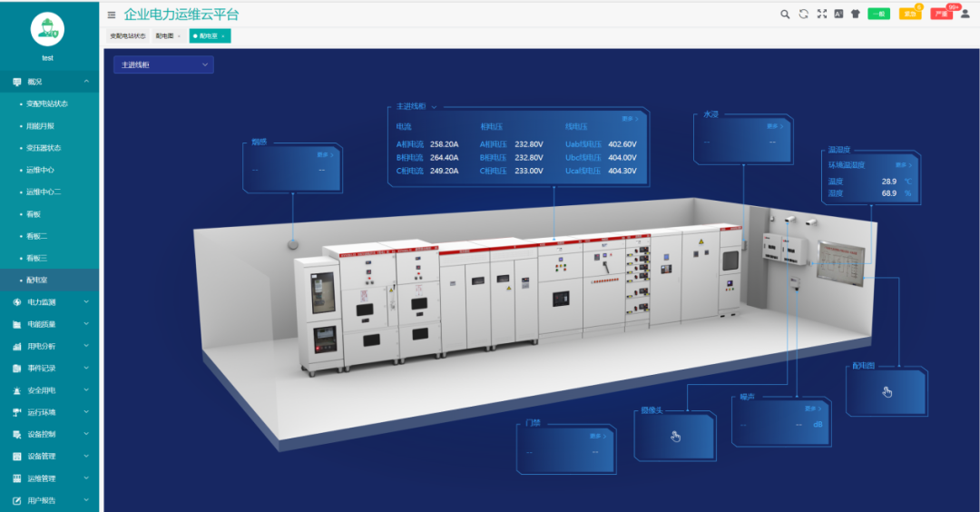Viewport: 980px width, 512px height.
Task: Click 更多 in the 烟感 panel
Action: pyautogui.click(x=325, y=154)
